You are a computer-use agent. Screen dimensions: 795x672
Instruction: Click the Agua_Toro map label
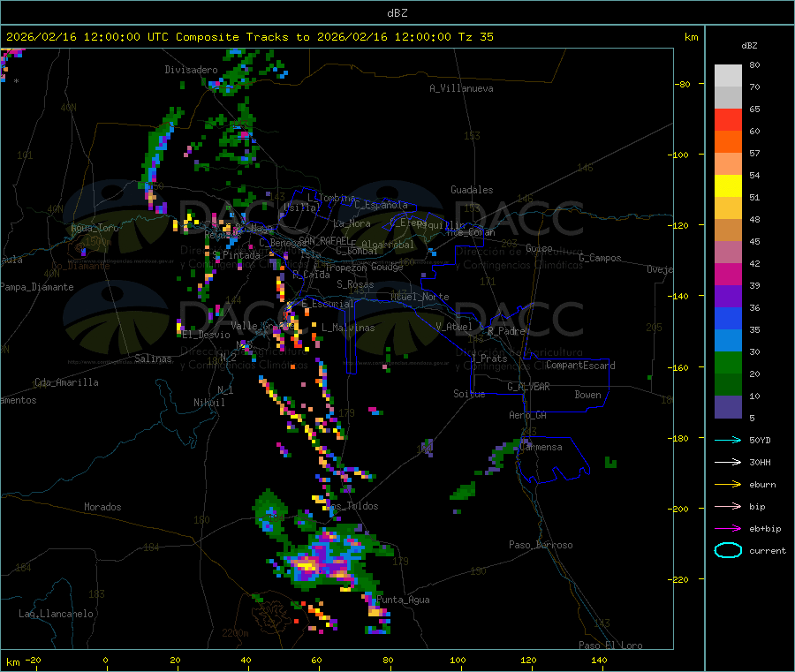(x=95, y=228)
